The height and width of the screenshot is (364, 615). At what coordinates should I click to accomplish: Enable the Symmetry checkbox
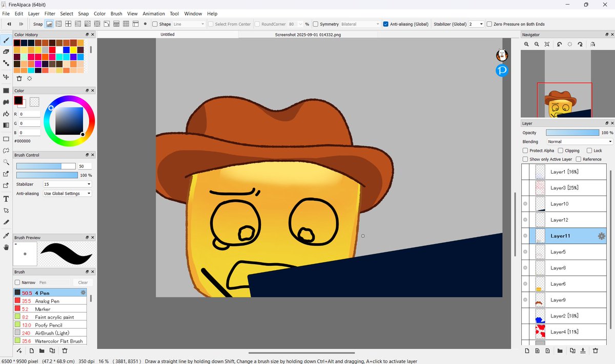click(316, 24)
